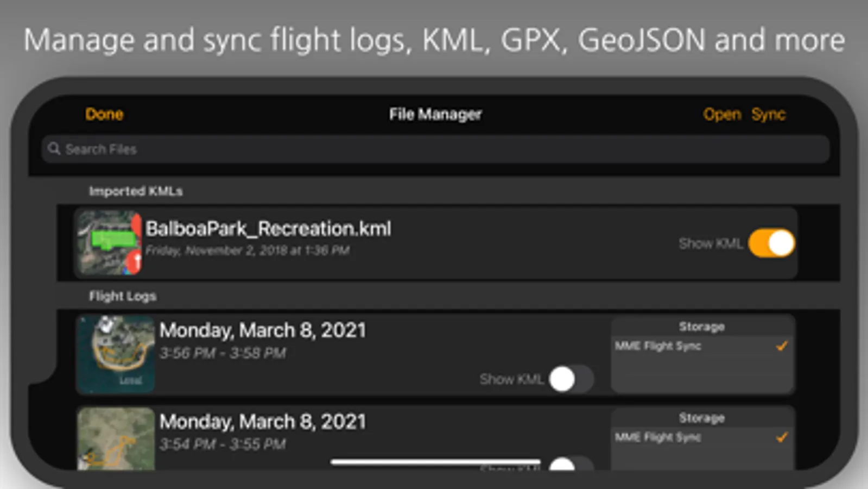Disable Show KML for BalboaPark_Recreation.kml
The width and height of the screenshot is (868, 489).
(x=771, y=243)
